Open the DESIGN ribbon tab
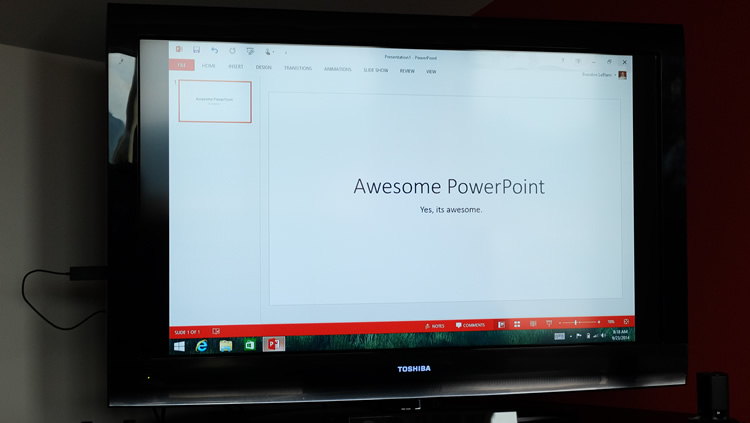 click(x=264, y=67)
